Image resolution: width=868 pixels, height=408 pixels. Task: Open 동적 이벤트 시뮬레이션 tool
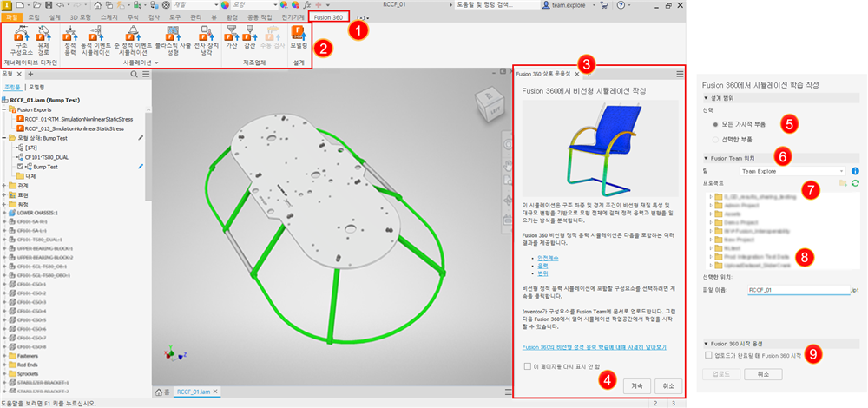coord(95,42)
